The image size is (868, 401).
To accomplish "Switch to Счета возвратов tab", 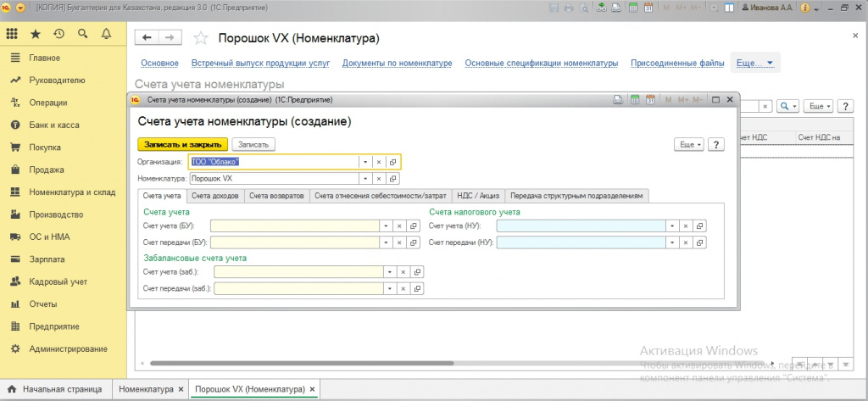I will 276,196.
